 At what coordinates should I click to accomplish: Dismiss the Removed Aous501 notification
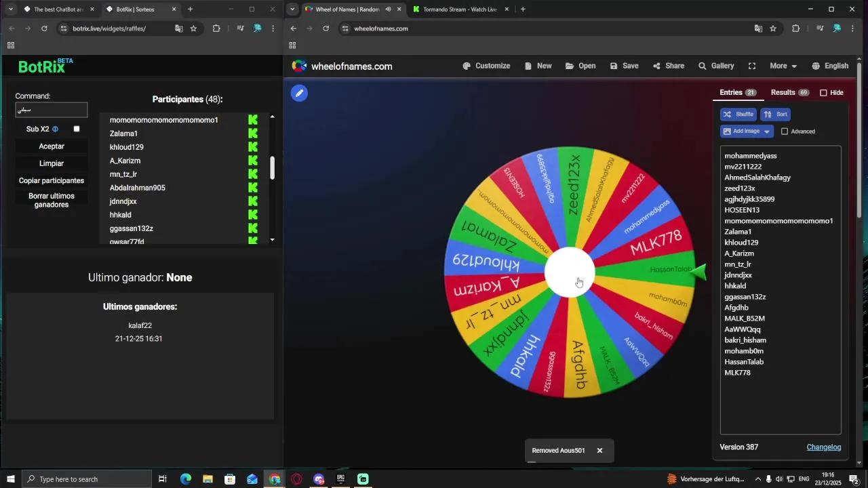tap(599, 451)
